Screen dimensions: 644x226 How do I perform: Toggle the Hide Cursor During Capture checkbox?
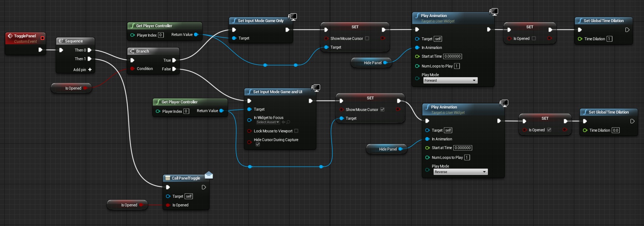point(258,144)
